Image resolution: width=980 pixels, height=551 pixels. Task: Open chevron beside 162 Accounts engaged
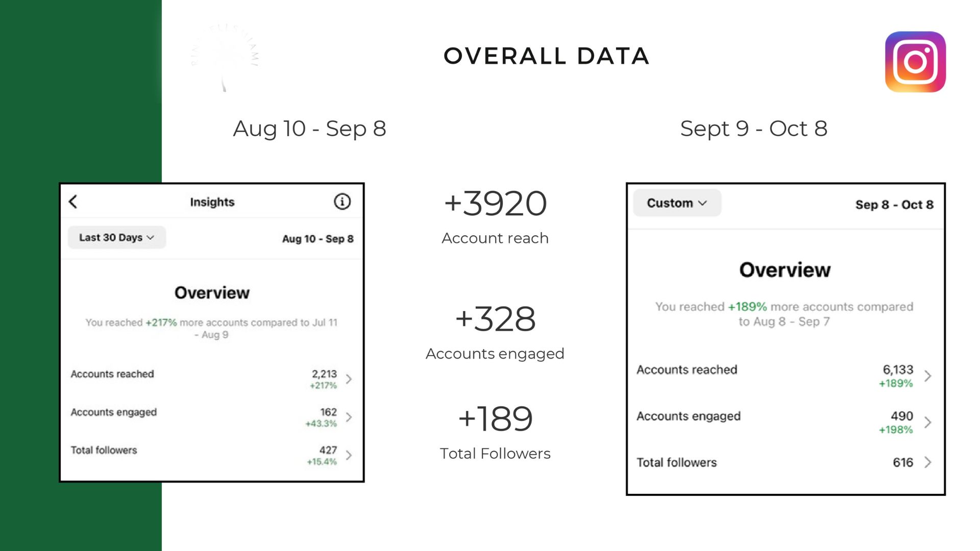[x=349, y=417]
